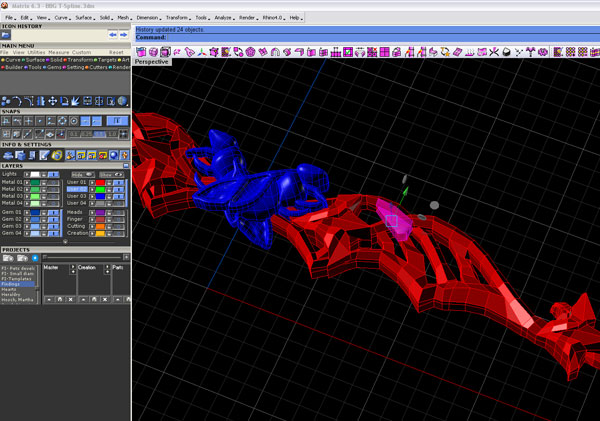600x421 pixels.
Task: Click the Hide layers button
Action: pyautogui.click(x=83, y=175)
